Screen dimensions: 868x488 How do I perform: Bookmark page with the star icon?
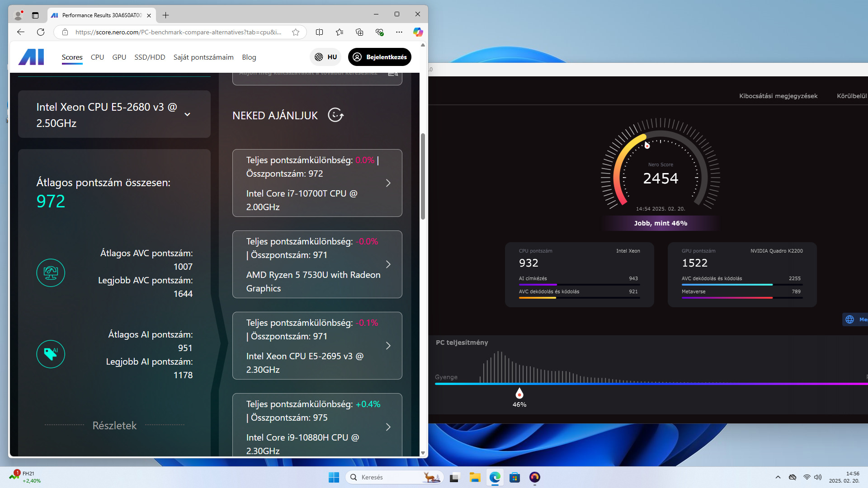pos(296,32)
